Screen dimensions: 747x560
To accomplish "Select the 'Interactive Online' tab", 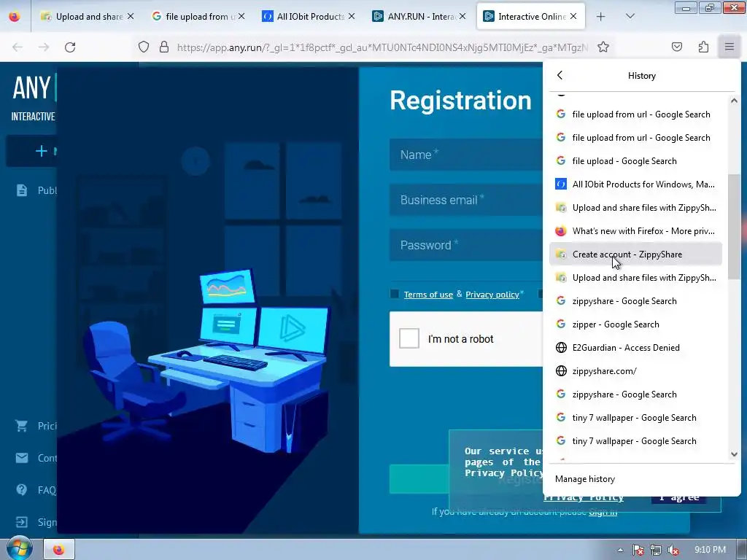I will 530,16.
